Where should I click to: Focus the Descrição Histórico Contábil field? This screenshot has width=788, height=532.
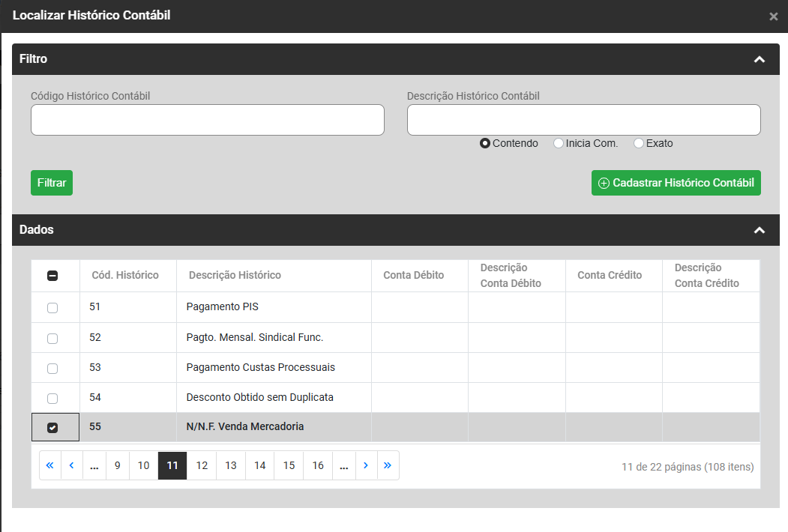pos(583,120)
